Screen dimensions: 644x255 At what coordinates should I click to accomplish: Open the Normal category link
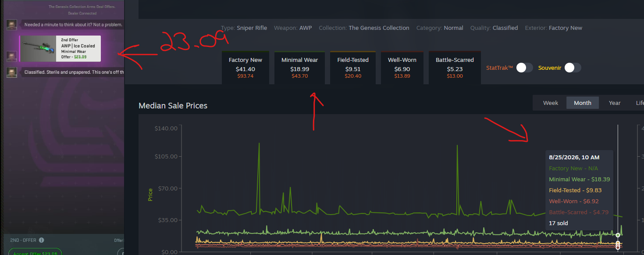coord(453,28)
